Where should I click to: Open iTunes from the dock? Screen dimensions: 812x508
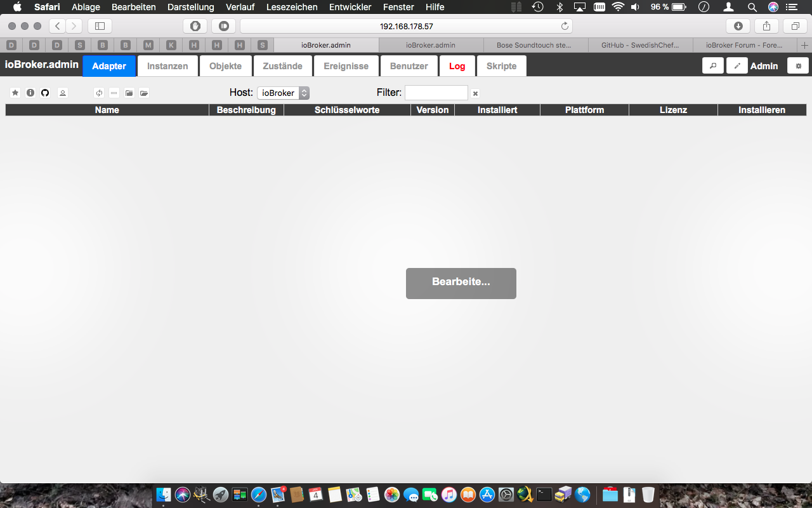coord(449,494)
